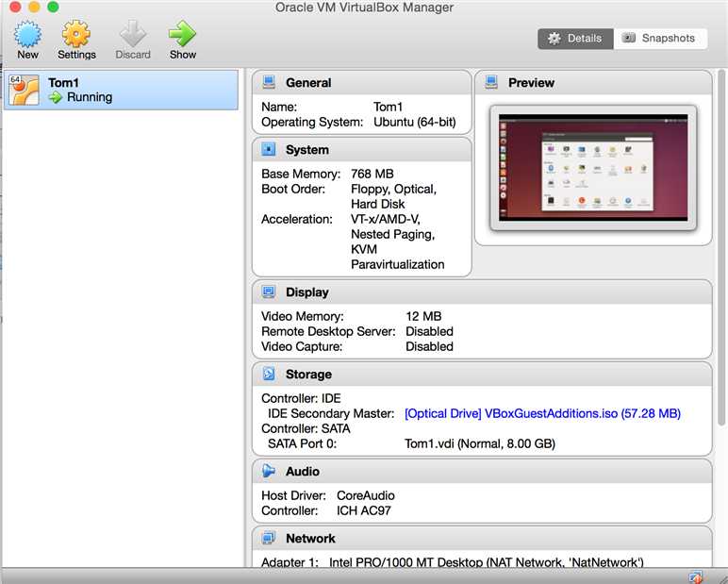Click Tom1.vdi SATA Port 0 value
Image resolution: width=728 pixels, height=584 pixels.
tap(480, 443)
